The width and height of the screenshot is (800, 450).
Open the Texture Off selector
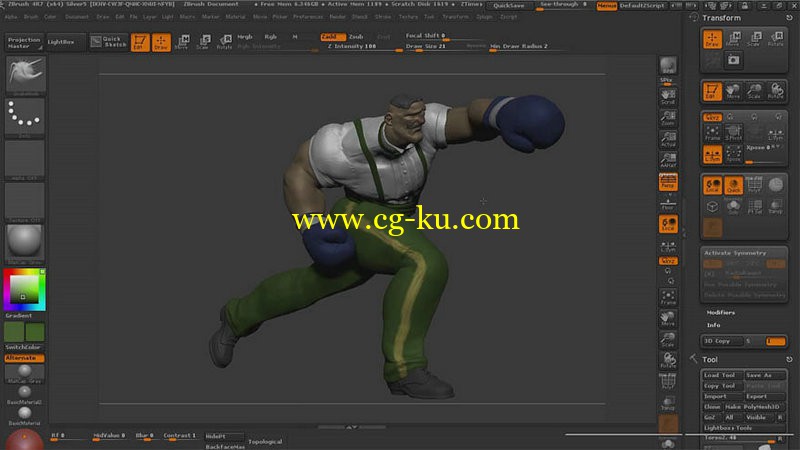[25, 203]
